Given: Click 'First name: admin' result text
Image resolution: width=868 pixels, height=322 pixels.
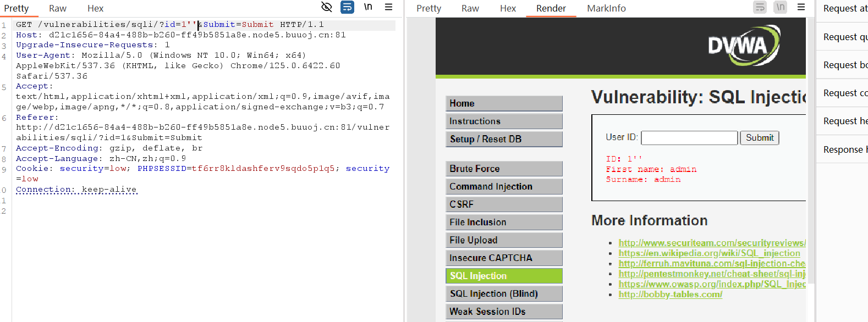Looking at the screenshot, I should (651, 169).
